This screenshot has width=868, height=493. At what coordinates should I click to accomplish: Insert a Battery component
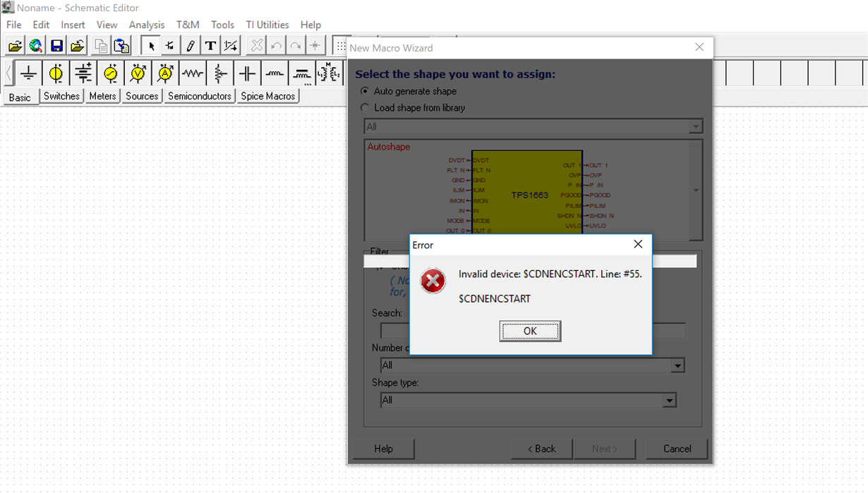tap(83, 73)
